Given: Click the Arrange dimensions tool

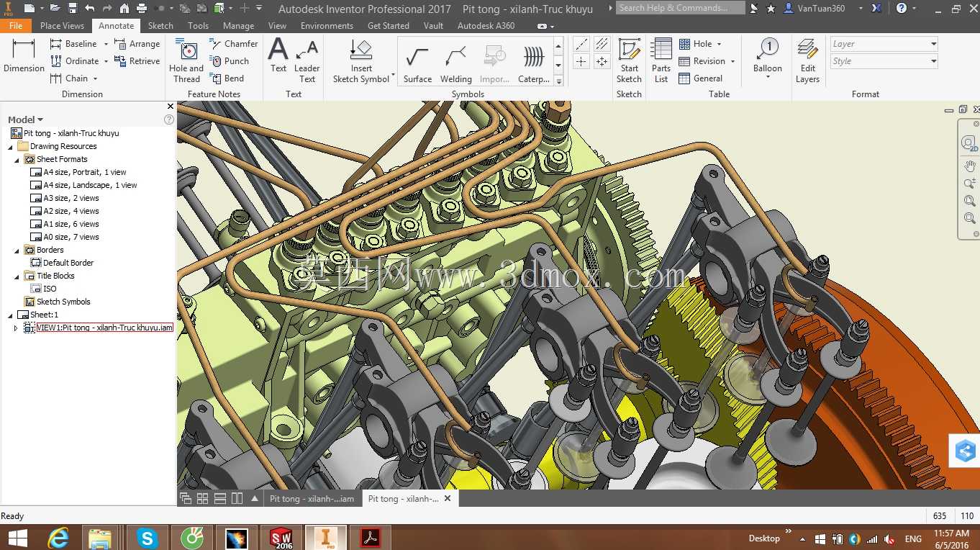Looking at the screenshot, I should click(x=137, y=44).
